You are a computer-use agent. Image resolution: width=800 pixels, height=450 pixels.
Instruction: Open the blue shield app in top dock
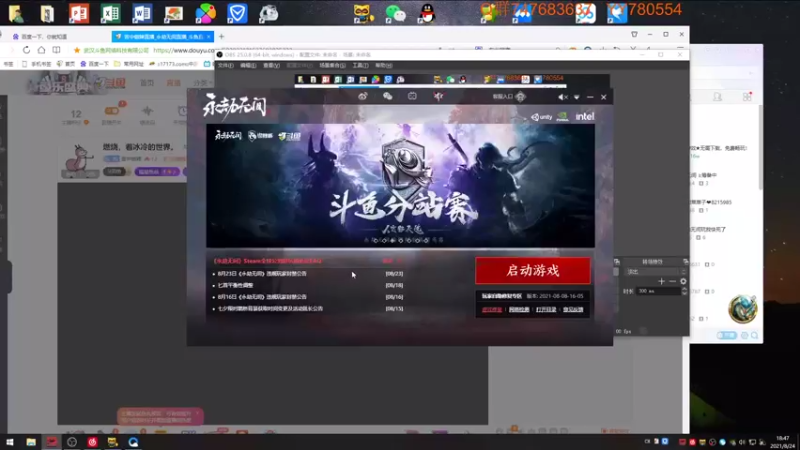(237, 13)
